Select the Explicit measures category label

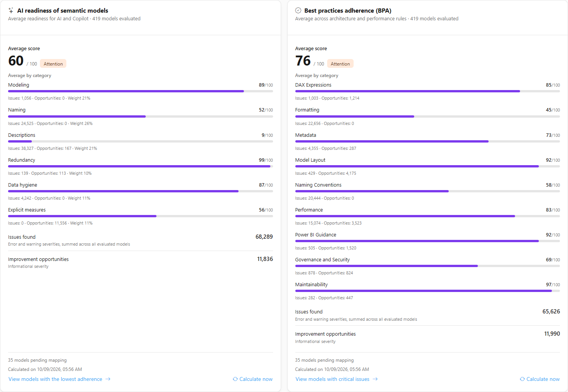tap(27, 210)
